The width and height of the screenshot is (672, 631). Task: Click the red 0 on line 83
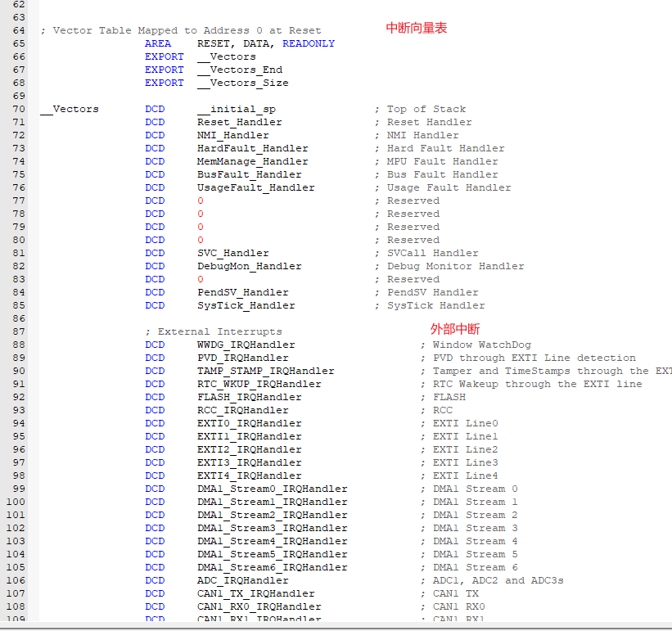(201, 279)
